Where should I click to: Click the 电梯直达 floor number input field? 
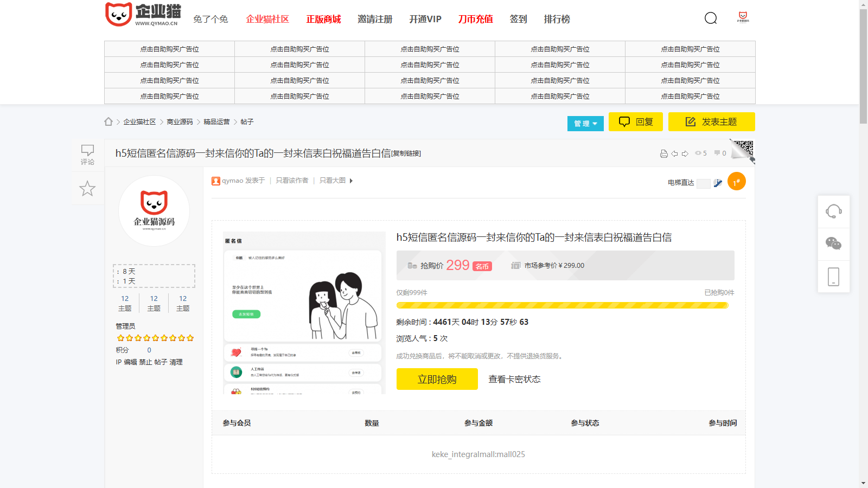[x=703, y=183]
